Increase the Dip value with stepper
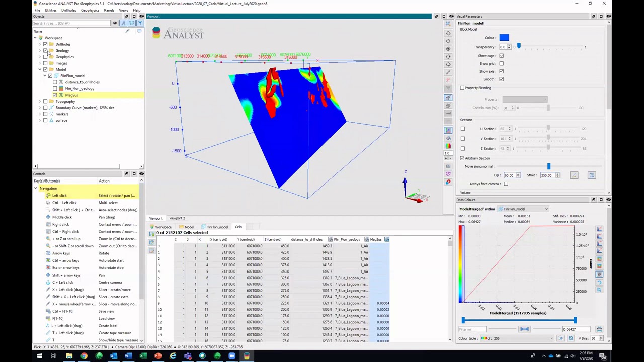This screenshot has width=644, height=362. [518, 174]
